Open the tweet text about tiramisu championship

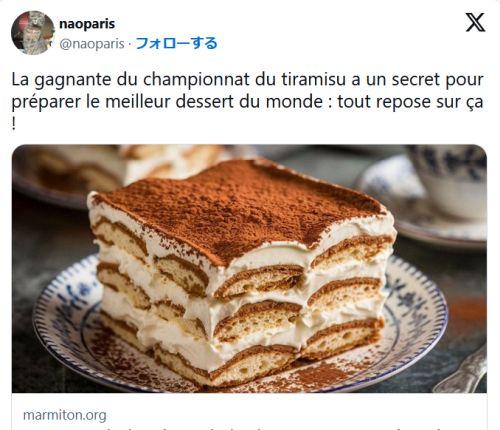click(x=247, y=101)
